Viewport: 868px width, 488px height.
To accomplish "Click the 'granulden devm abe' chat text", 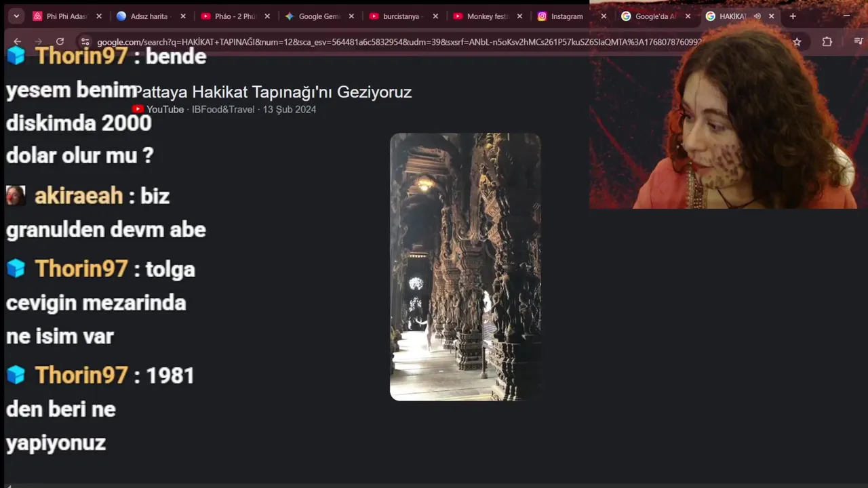I will pos(106,230).
